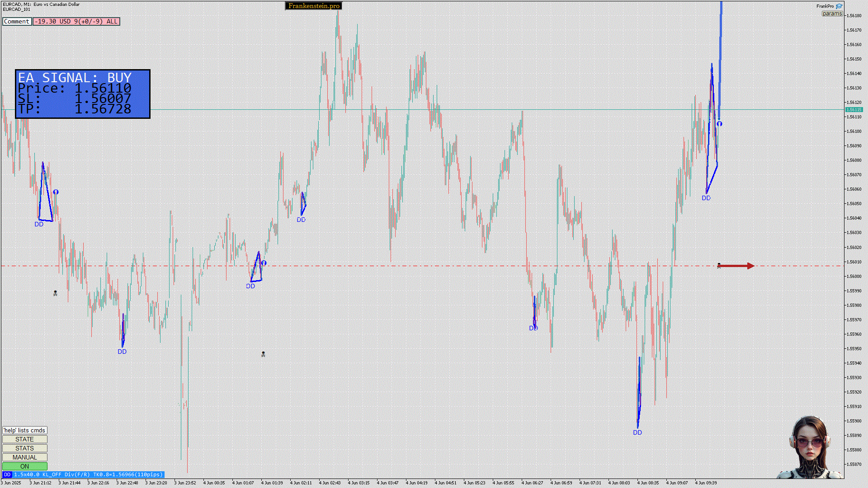This screenshot has height=488, width=868.
Task: Click the ALL label in profit bar
Action: [112, 21]
